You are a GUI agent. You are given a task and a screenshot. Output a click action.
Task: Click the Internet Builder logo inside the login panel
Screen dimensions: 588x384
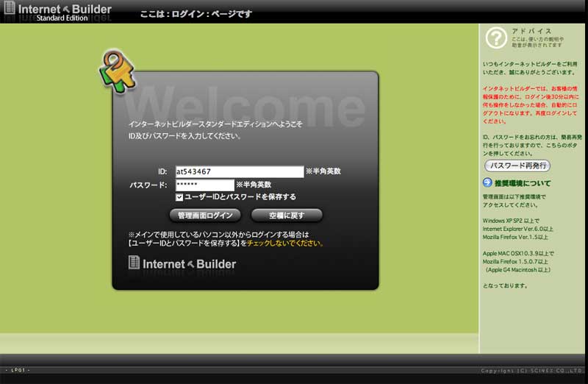[182, 263]
